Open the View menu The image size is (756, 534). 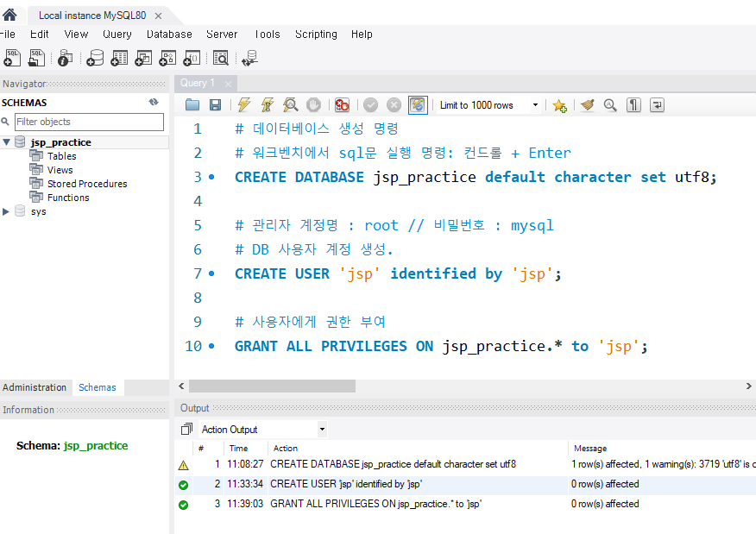(76, 35)
